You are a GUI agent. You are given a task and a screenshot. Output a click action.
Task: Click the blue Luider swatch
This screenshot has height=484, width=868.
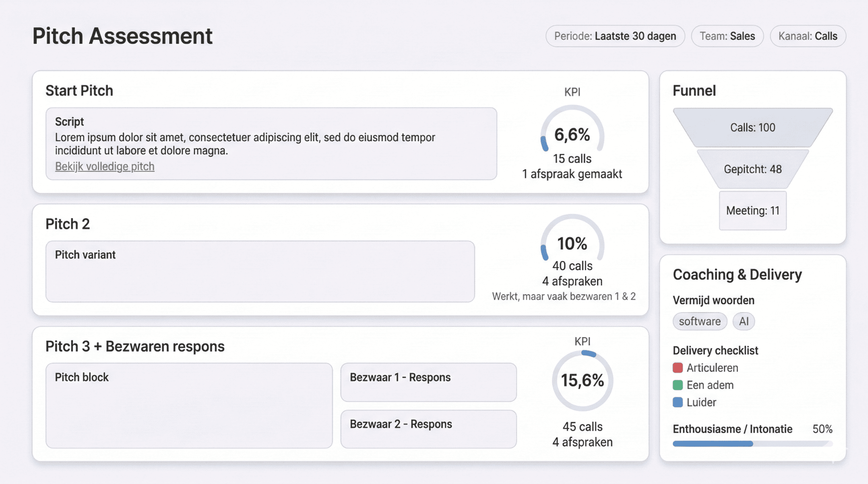(x=678, y=402)
